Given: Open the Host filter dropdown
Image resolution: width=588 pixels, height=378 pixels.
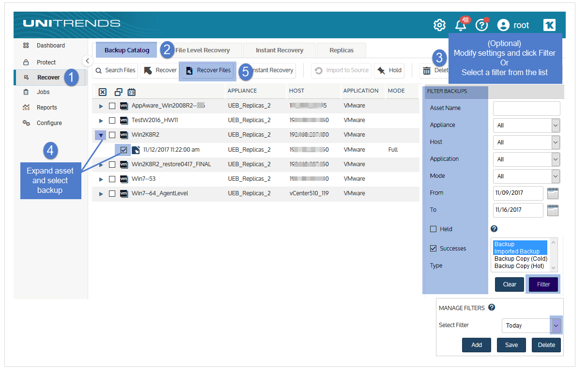Looking at the screenshot, I should coord(526,142).
